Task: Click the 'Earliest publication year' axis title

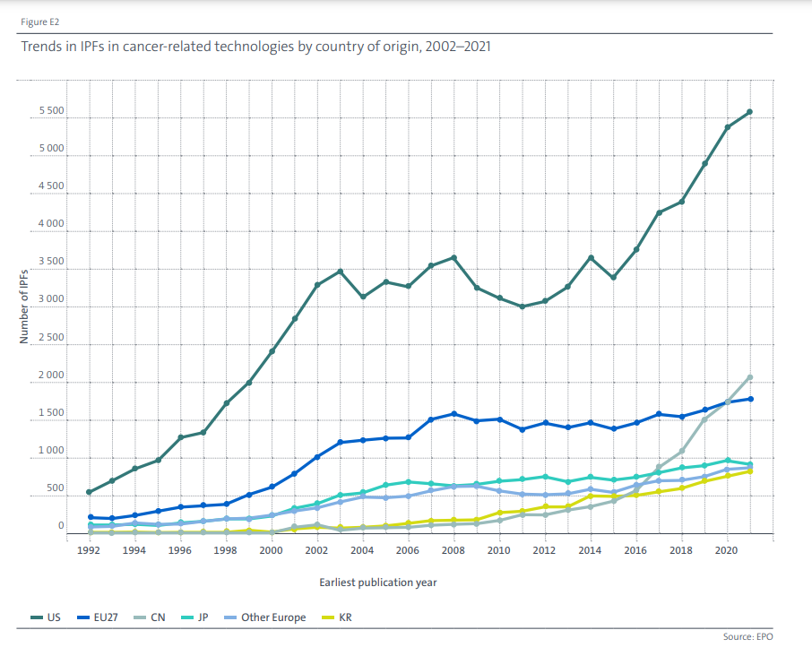Action: pos(378,583)
